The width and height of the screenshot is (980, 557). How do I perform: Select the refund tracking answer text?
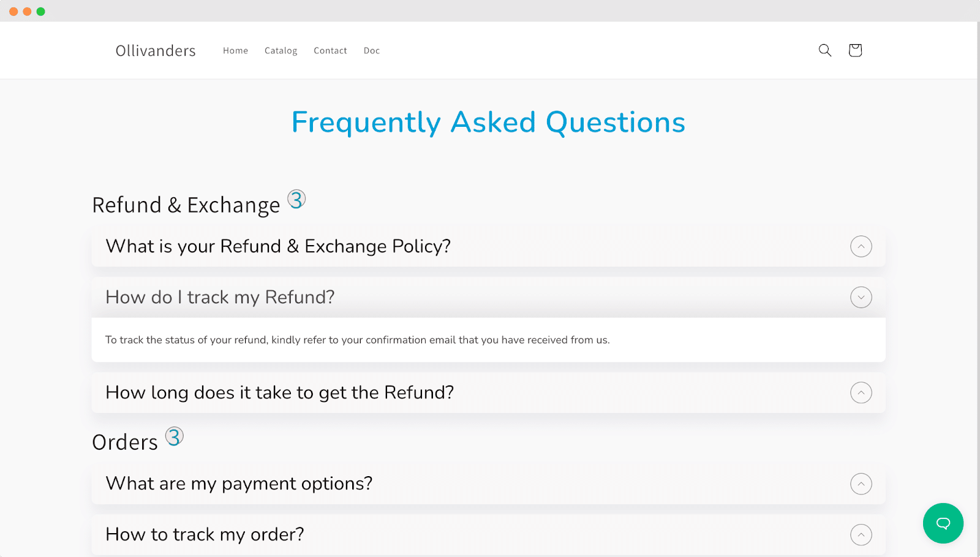[x=358, y=339]
